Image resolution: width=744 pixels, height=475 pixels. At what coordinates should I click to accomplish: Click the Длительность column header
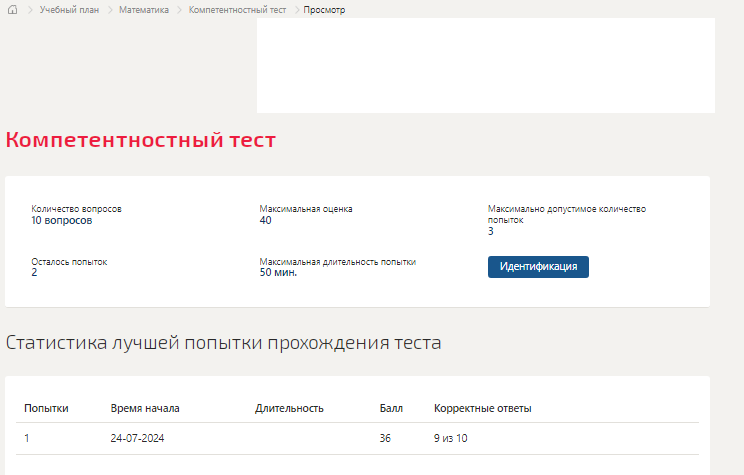[289, 408]
